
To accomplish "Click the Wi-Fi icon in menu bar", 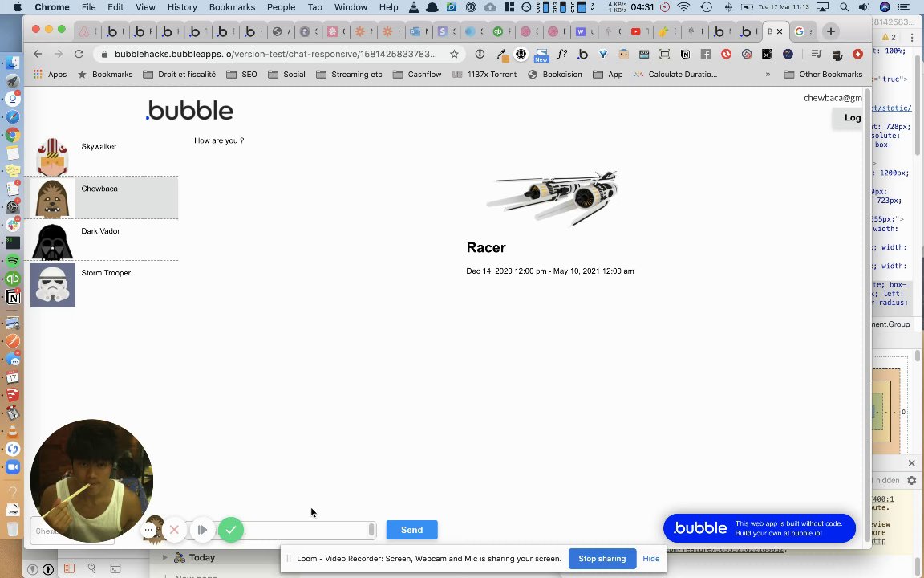I will click(683, 7).
